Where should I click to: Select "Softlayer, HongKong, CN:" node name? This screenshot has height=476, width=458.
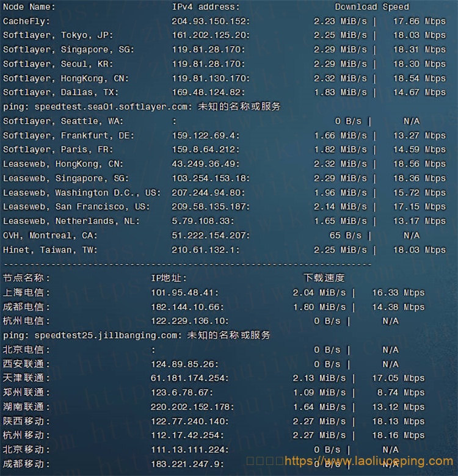[x=66, y=78]
